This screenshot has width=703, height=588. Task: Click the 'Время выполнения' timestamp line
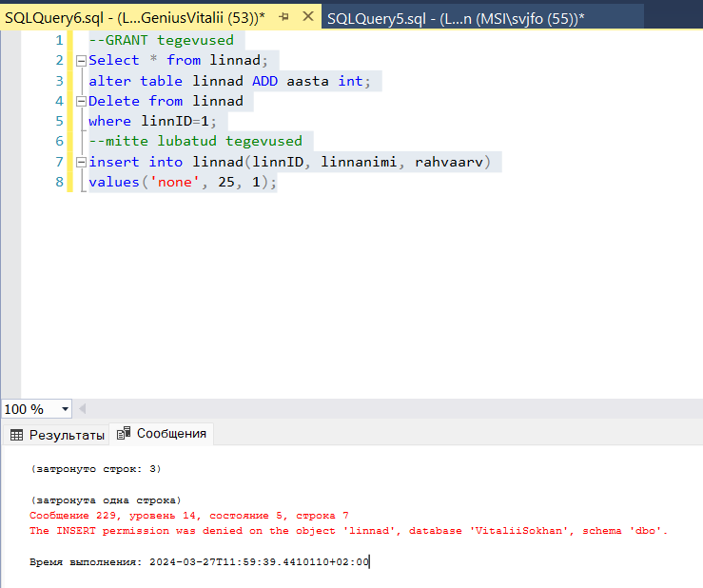[x=199, y=561]
